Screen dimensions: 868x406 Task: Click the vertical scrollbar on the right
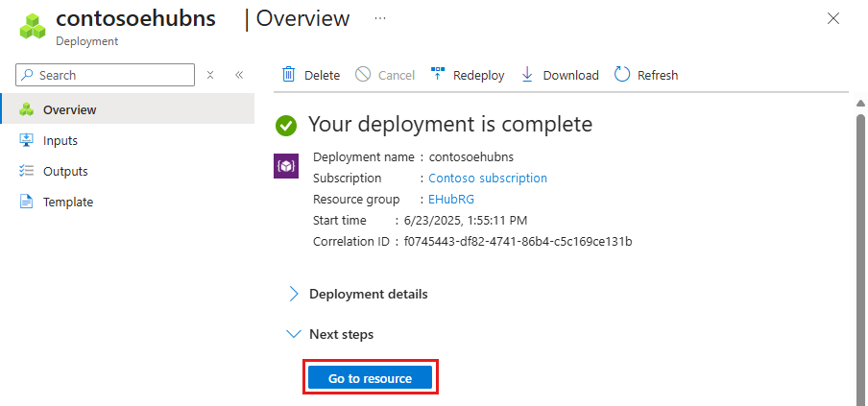pyautogui.click(x=860, y=250)
